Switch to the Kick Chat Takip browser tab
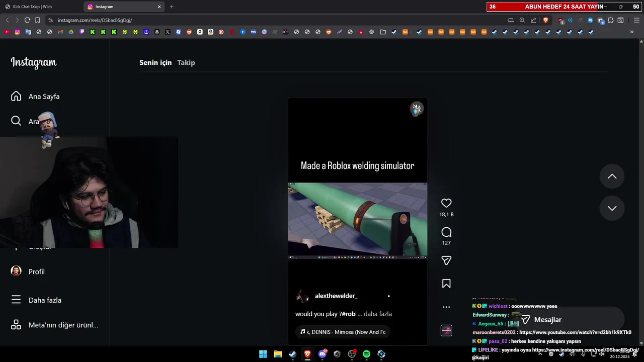The width and height of the screenshot is (644, 362). pyautogui.click(x=41, y=7)
